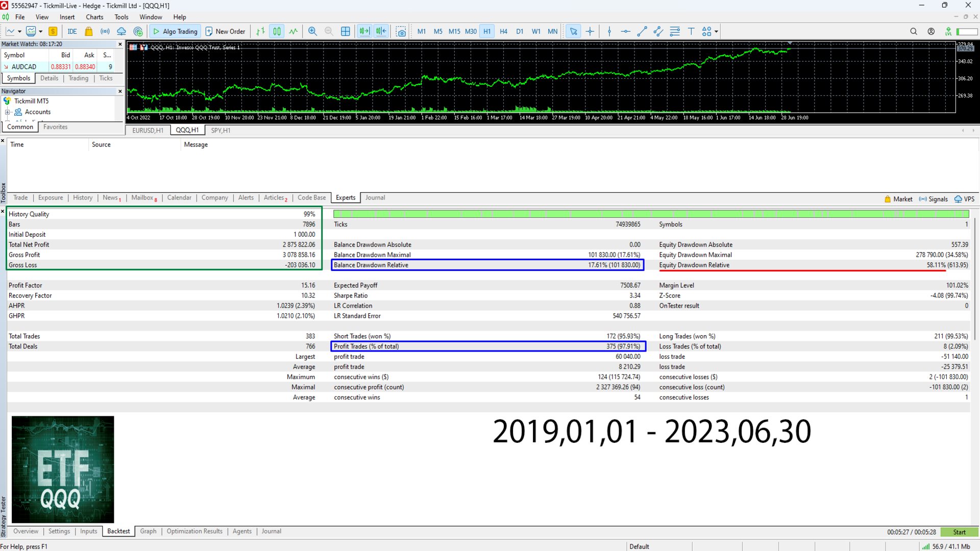The image size is (980, 551).
Task: Toggle chart auto scroll
Action: click(364, 31)
